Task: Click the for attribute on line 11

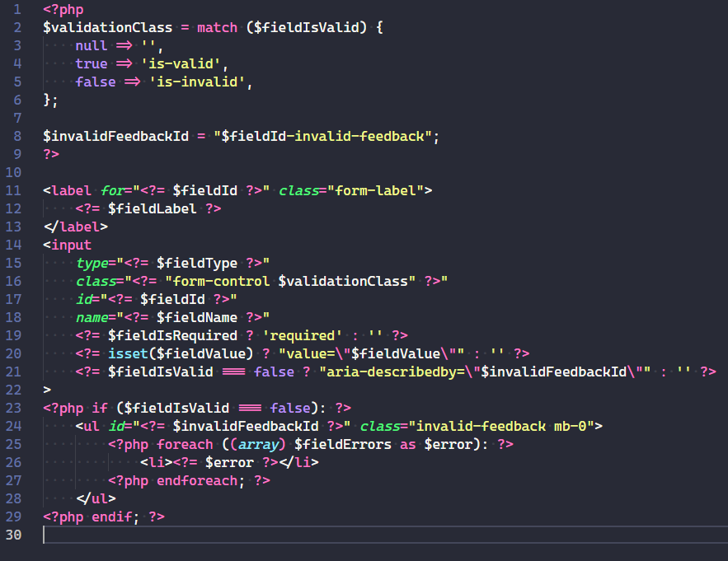Action: [x=112, y=190]
